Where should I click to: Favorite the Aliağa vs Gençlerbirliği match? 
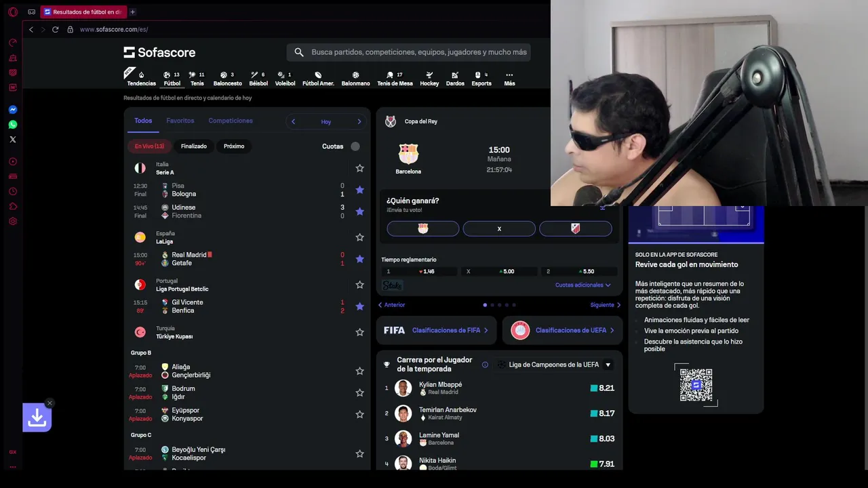pyautogui.click(x=360, y=371)
